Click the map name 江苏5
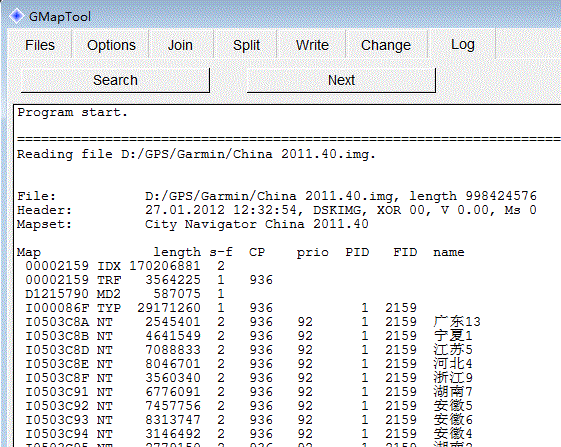 point(453,350)
